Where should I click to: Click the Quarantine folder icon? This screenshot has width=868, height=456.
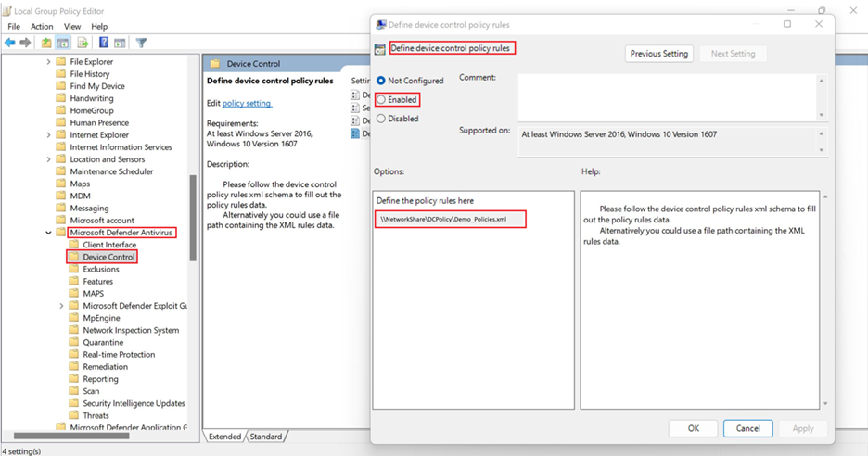point(73,342)
